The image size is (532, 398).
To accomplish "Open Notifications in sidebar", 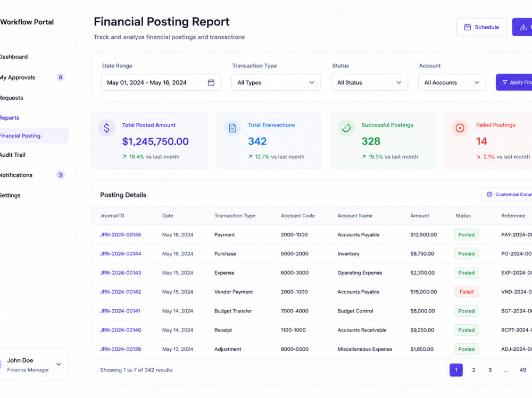I will pyautogui.click(x=16, y=175).
